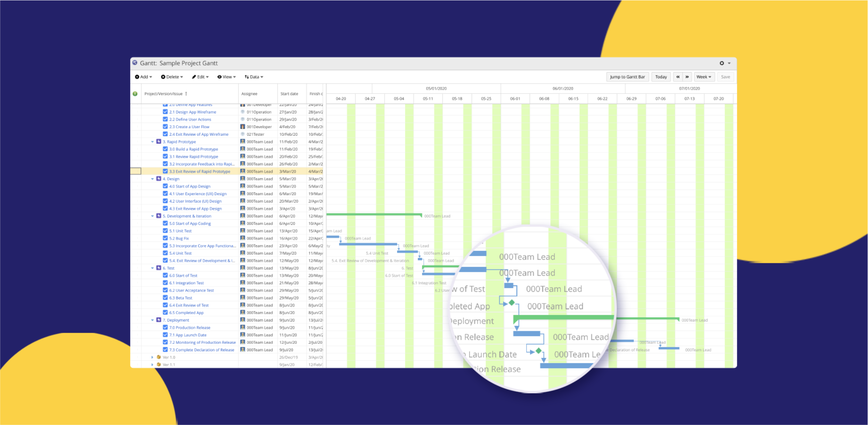The height and width of the screenshot is (425, 868).
Task: Click task icon for 3.3 Exit Review of Rapid Prototype
Action: [x=165, y=172]
